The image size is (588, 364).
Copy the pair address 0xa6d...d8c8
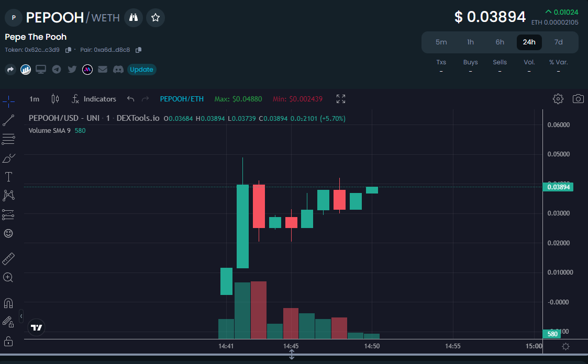(138, 50)
